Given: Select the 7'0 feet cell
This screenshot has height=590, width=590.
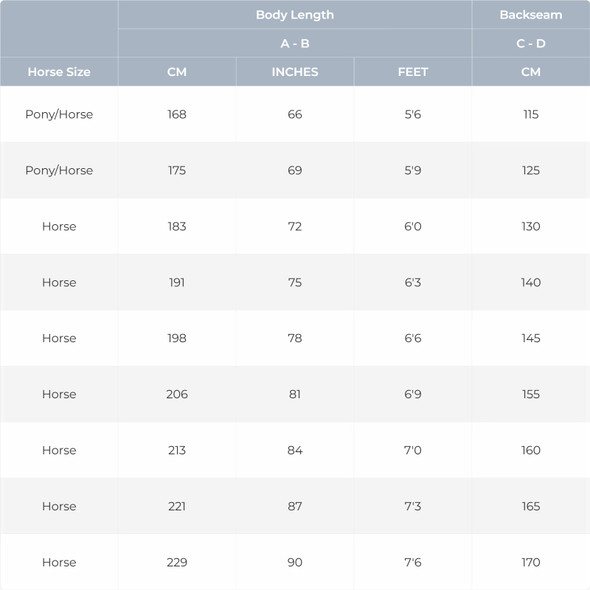Looking at the screenshot, I should (412, 450).
